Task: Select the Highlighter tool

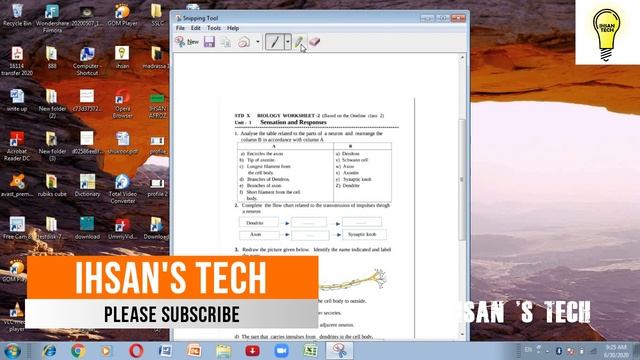Action: tap(299, 42)
